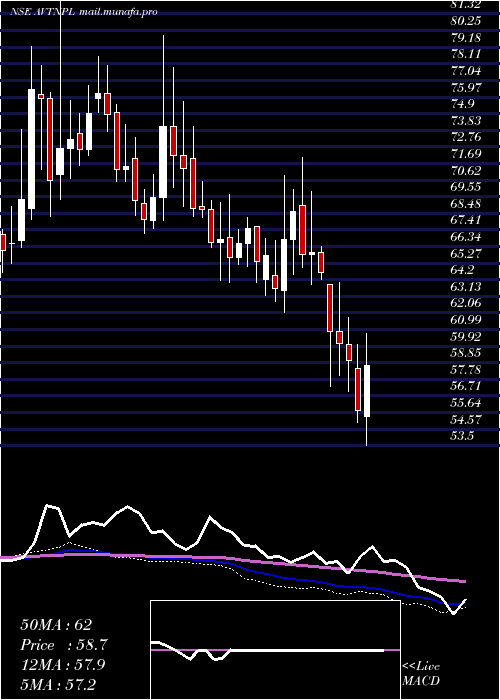Click the 54.57 price axis label

466,419
